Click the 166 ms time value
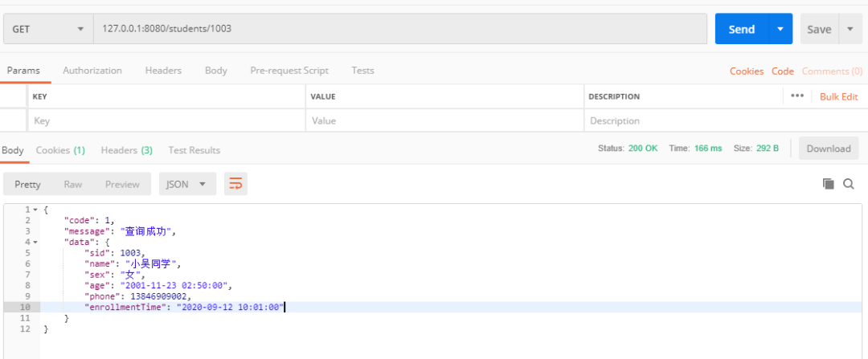This screenshot has width=868, height=359. coord(707,149)
